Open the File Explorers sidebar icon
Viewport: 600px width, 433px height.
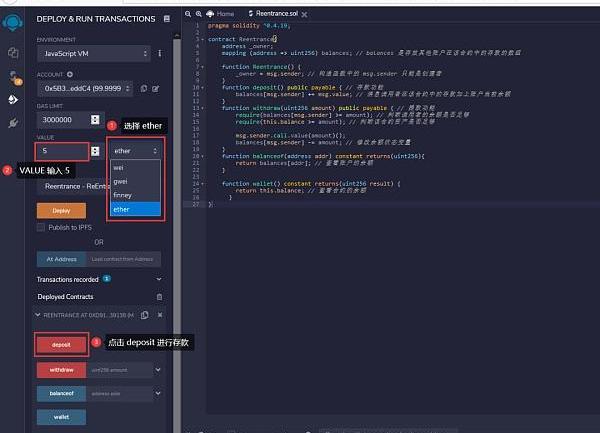pyautogui.click(x=13, y=51)
